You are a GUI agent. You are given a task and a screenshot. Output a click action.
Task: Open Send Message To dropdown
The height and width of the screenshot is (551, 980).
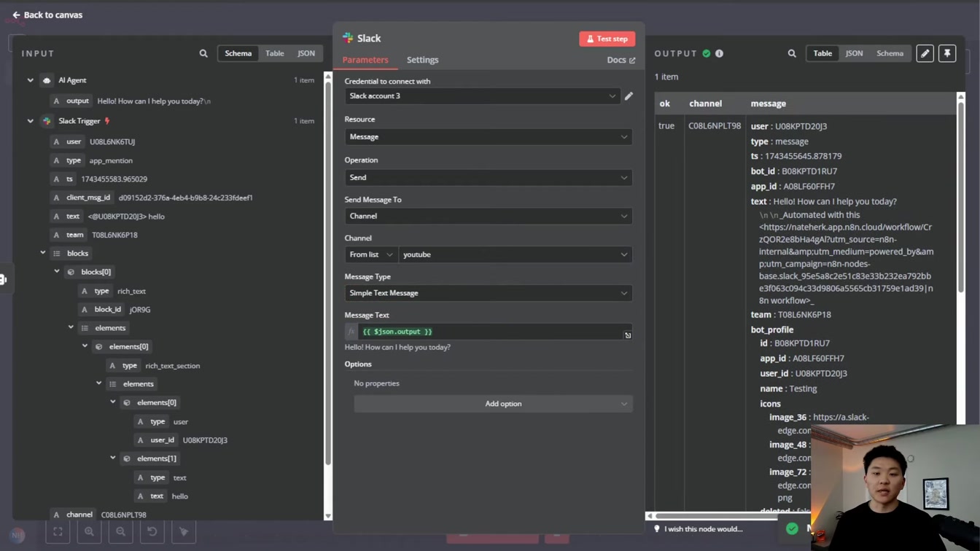tap(489, 216)
